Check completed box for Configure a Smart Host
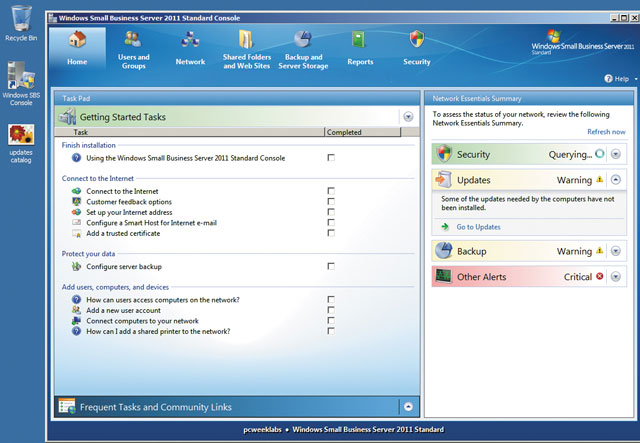This screenshot has height=443, width=640. click(x=331, y=223)
